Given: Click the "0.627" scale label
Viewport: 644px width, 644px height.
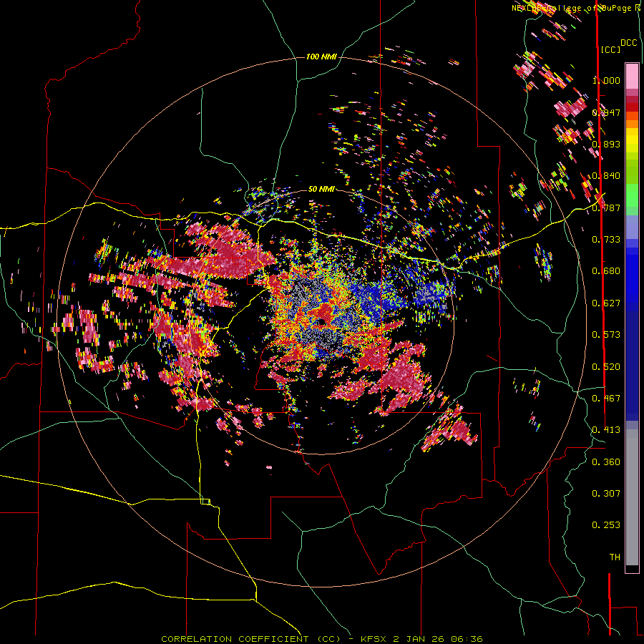Looking at the screenshot, I should click(x=606, y=303).
